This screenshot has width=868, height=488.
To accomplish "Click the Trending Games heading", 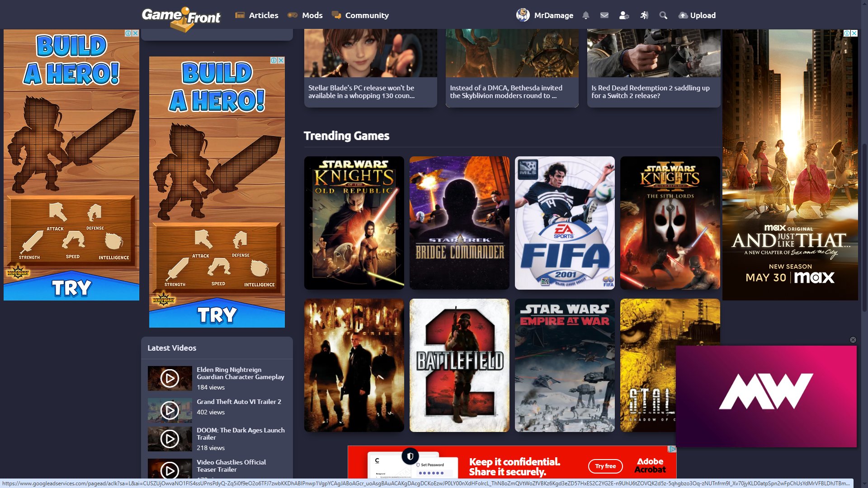I will [346, 136].
